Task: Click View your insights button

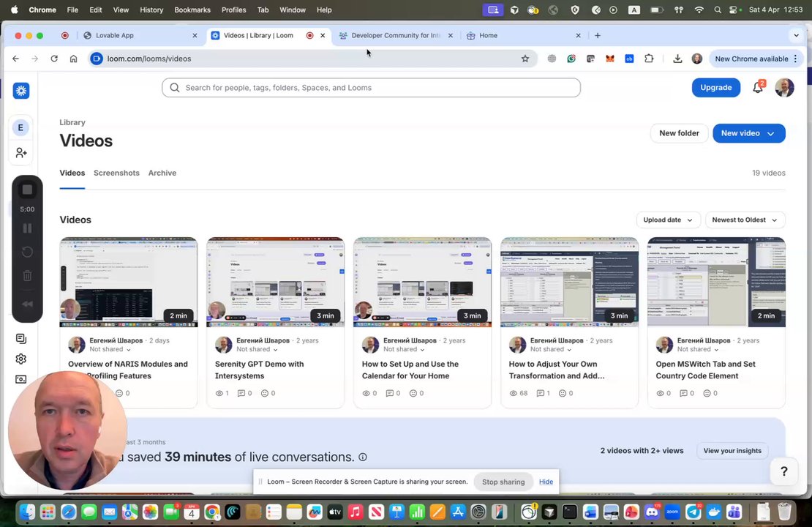Action: [x=732, y=451]
